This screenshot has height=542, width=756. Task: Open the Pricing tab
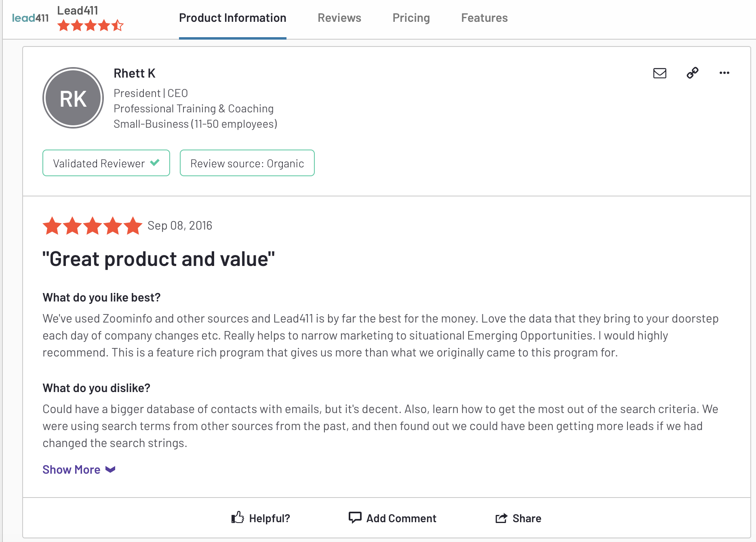411,18
